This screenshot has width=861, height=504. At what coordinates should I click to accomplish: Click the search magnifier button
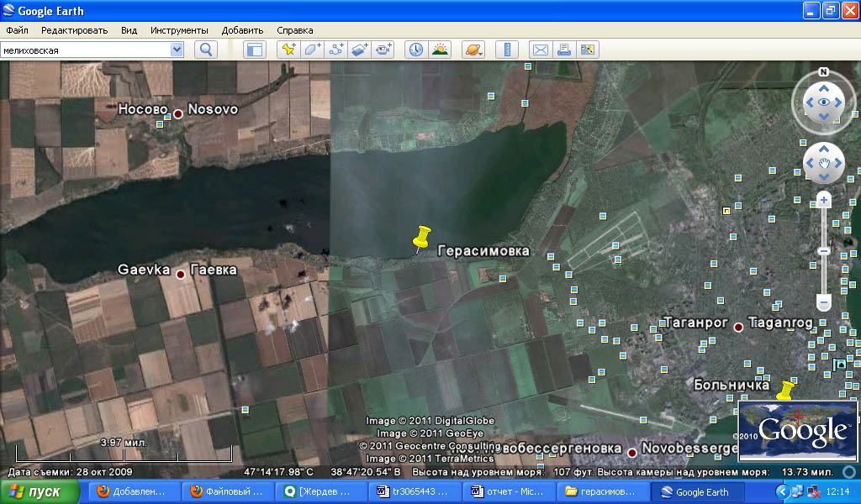point(206,50)
